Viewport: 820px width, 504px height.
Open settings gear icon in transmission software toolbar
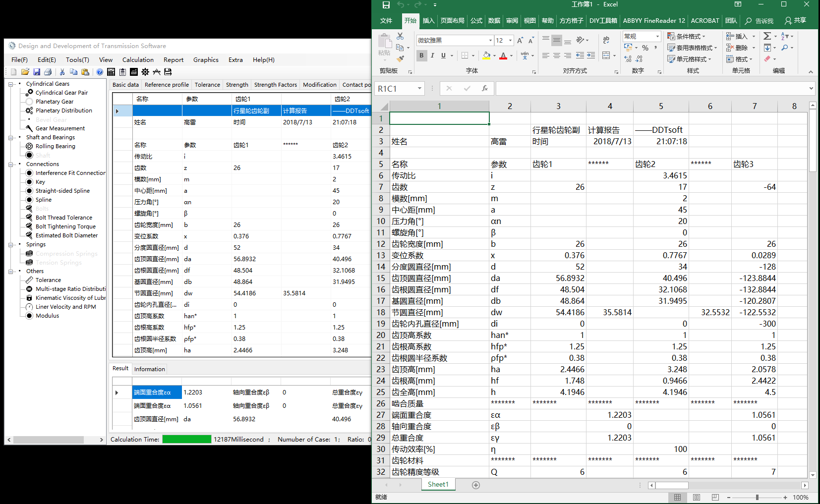(145, 72)
